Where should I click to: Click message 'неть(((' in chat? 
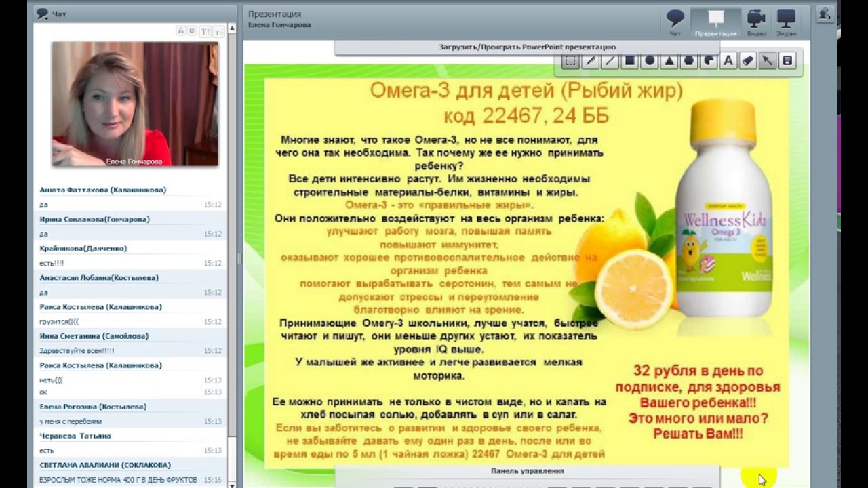pos(51,380)
